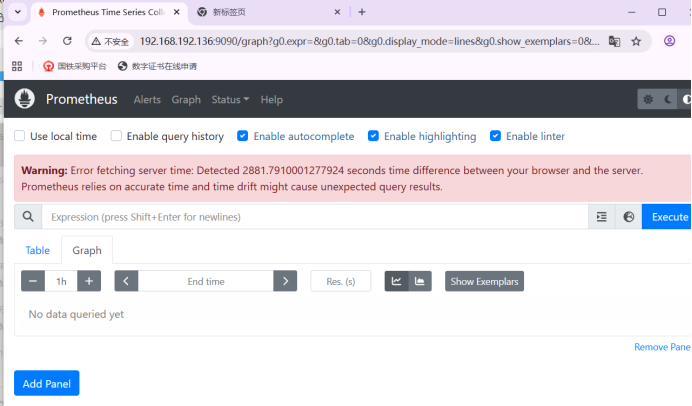Reload the Prometheus page

point(67,41)
